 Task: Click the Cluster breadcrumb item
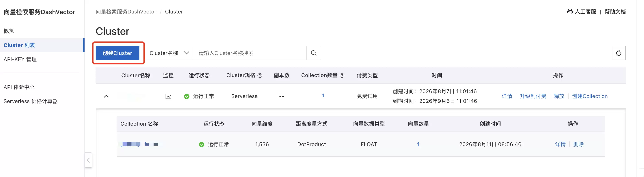pyautogui.click(x=174, y=12)
